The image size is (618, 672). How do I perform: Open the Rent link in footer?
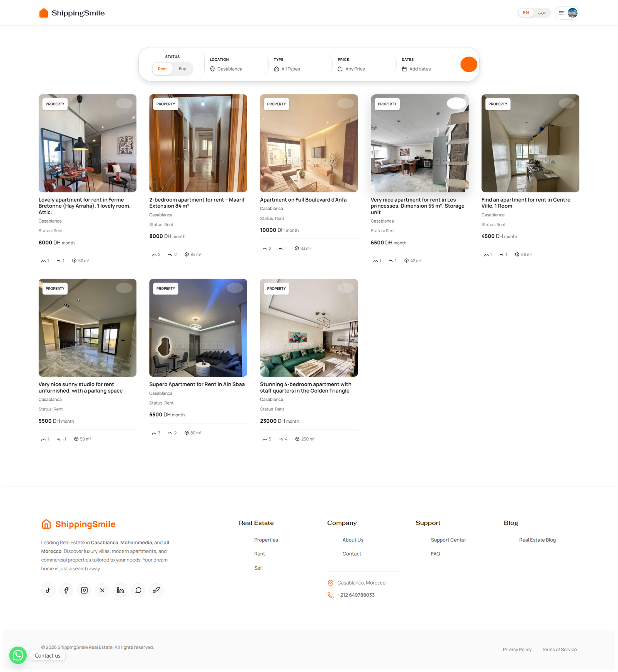(259, 553)
